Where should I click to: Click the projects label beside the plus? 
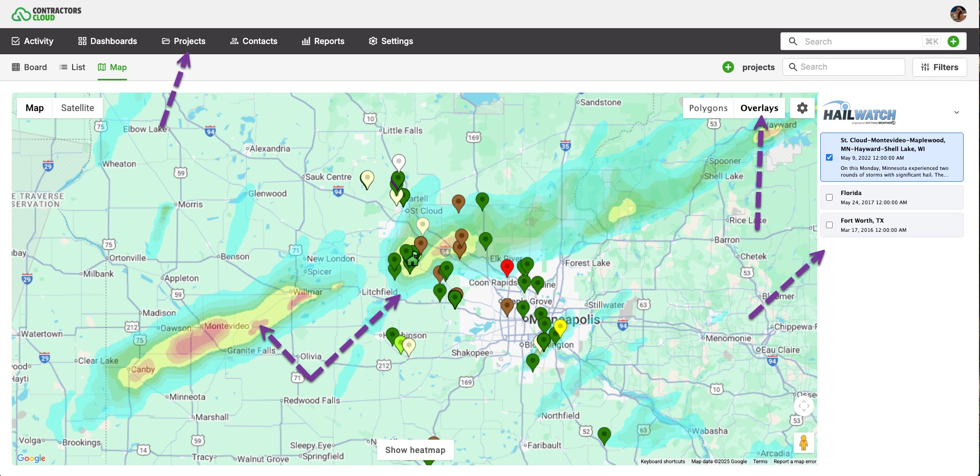[x=758, y=67]
